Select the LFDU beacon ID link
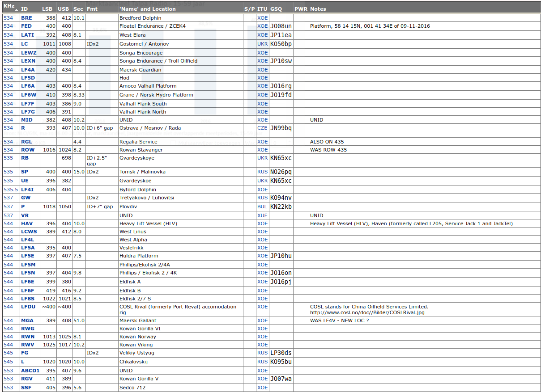This screenshot has width=541, height=392. tap(28, 307)
